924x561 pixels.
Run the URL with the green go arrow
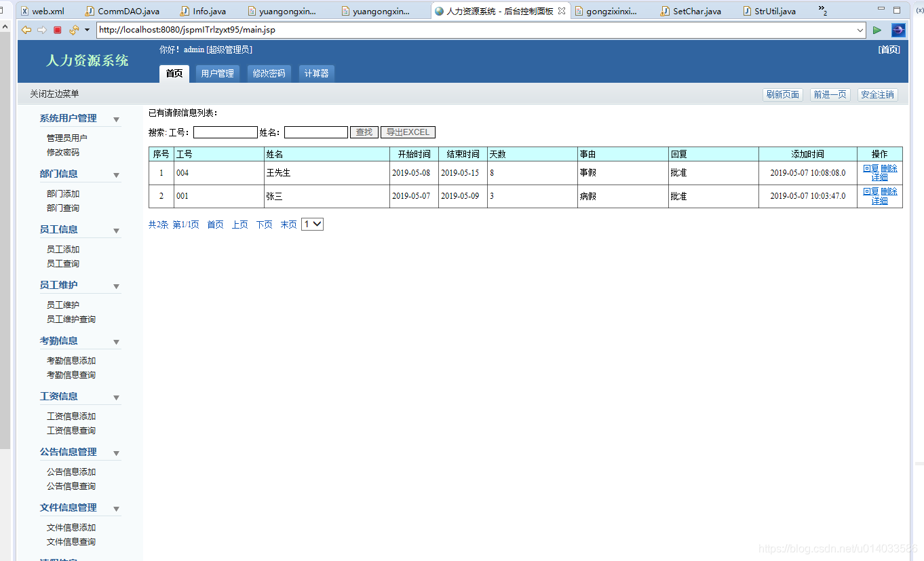tap(877, 30)
